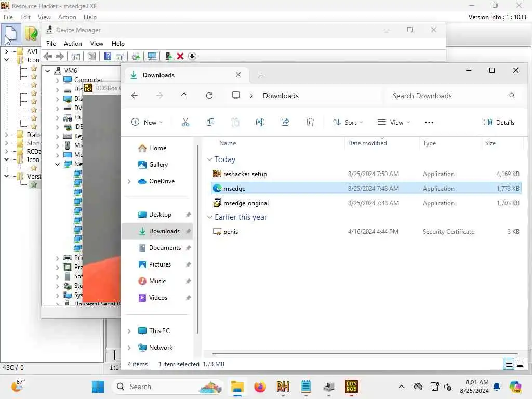Expand Network in navigation pane
The image size is (532, 399).
pos(129,348)
